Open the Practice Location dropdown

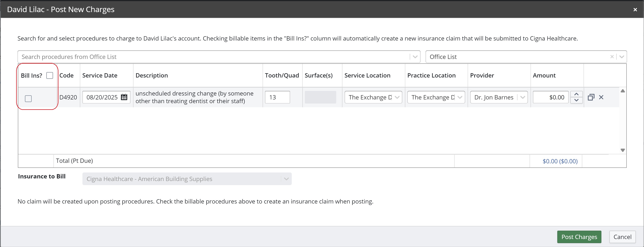(x=436, y=97)
